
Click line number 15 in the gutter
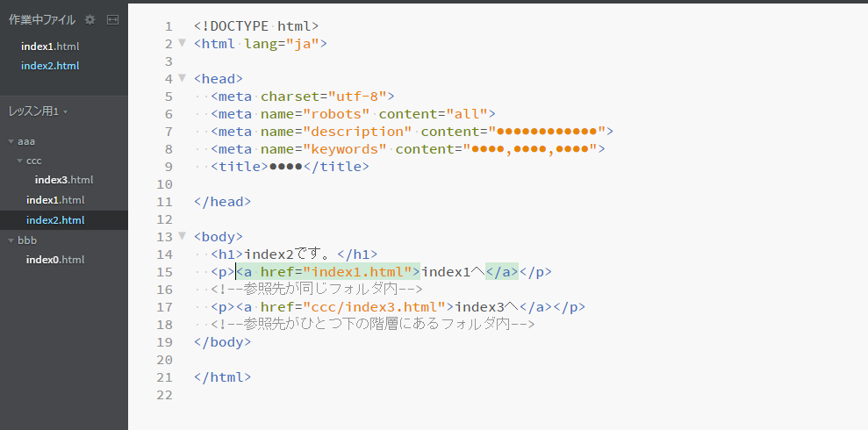click(165, 272)
